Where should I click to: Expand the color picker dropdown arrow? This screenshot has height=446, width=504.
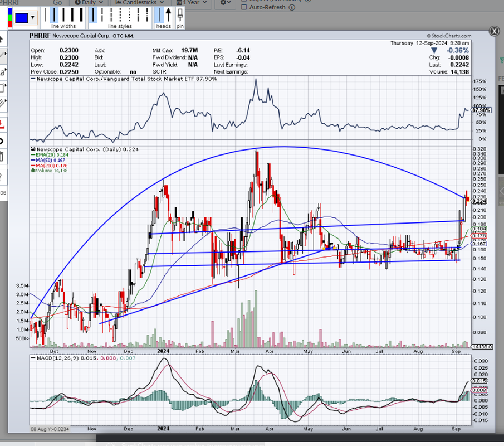33,18
